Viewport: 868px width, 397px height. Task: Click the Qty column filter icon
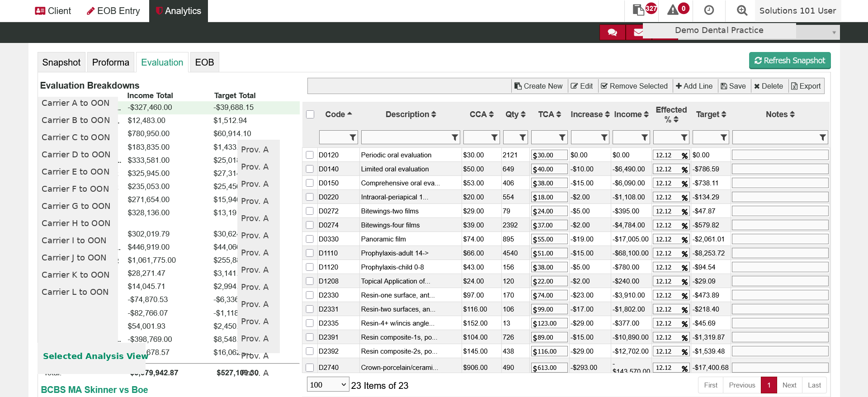coord(523,137)
